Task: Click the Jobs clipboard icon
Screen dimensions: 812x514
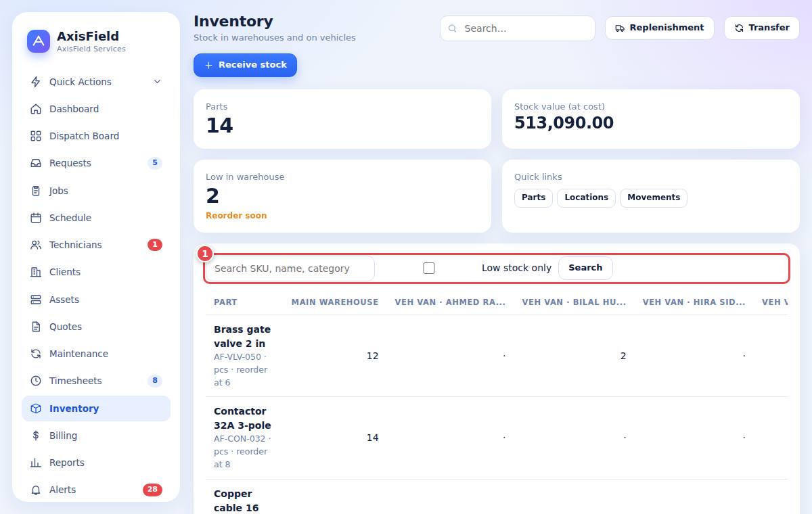Action: click(x=36, y=191)
